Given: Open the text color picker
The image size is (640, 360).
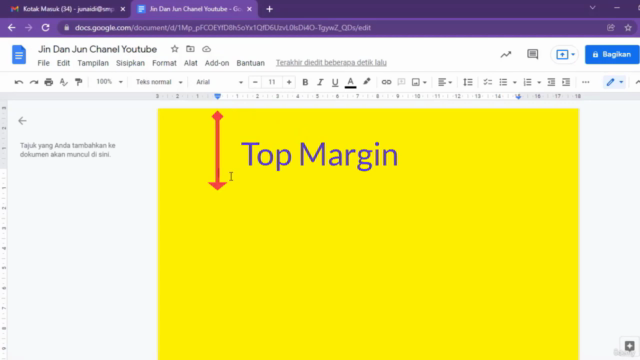Looking at the screenshot, I should coord(350,82).
